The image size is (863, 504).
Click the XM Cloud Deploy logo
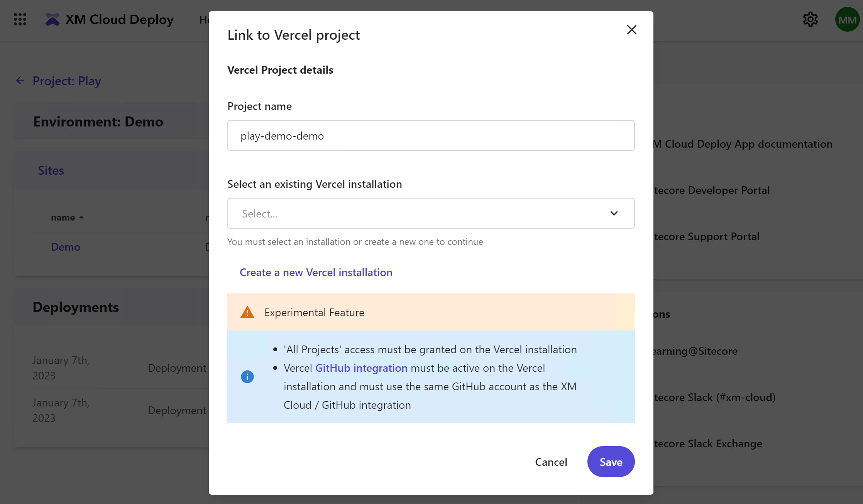click(109, 19)
